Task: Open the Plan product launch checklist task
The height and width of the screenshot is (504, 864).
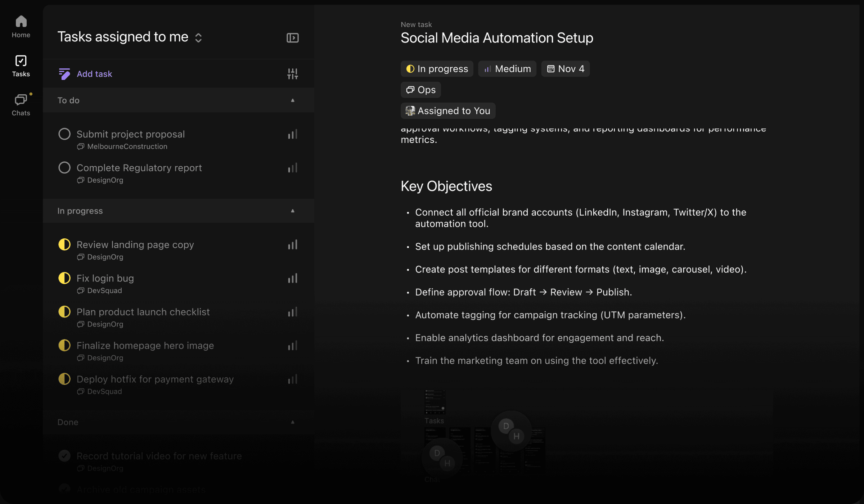Action: [143, 312]
